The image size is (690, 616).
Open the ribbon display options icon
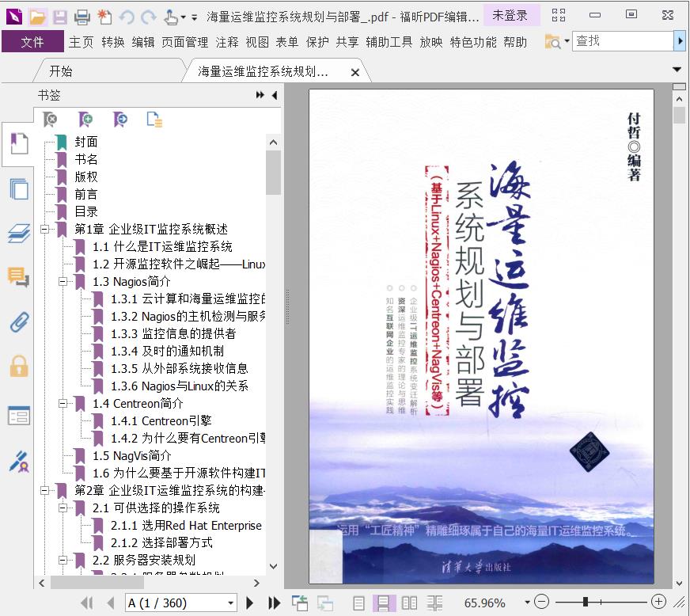[x=559, y=15]
